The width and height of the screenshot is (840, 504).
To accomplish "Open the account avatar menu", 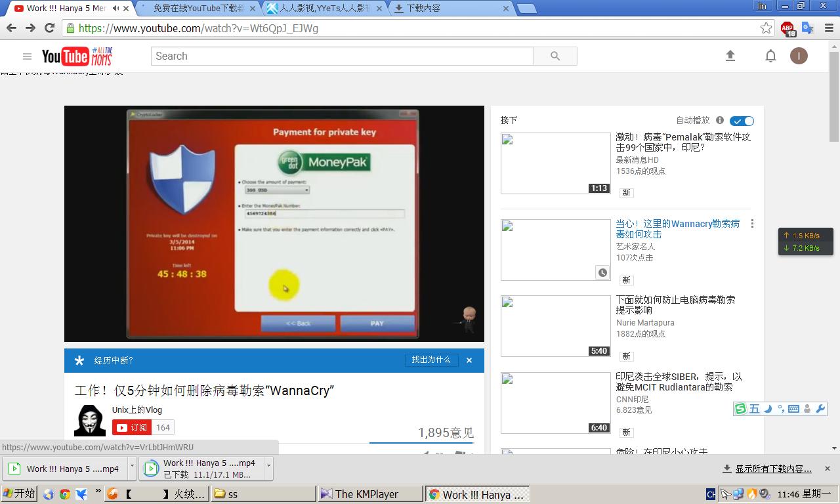I will pyautogui.click(x=799, y=56).
